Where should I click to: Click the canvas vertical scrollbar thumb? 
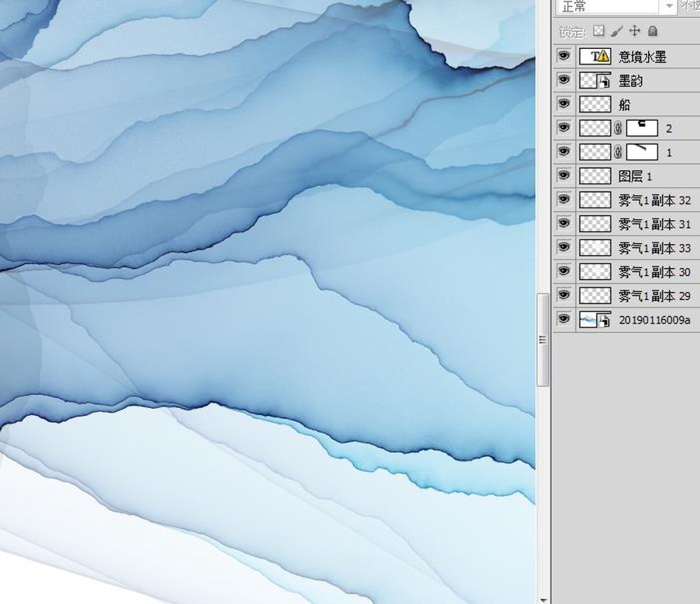pyautogui.click(x=542, y=340)
